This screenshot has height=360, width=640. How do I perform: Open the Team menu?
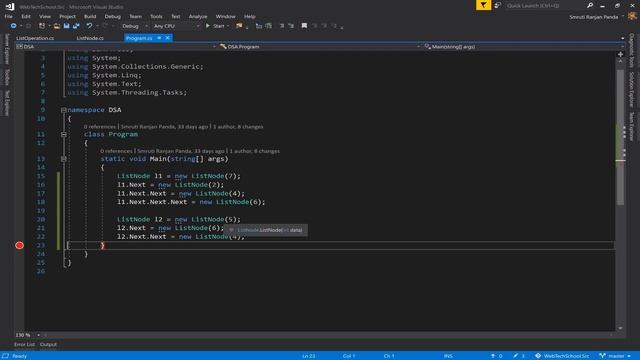click(136, 17)
